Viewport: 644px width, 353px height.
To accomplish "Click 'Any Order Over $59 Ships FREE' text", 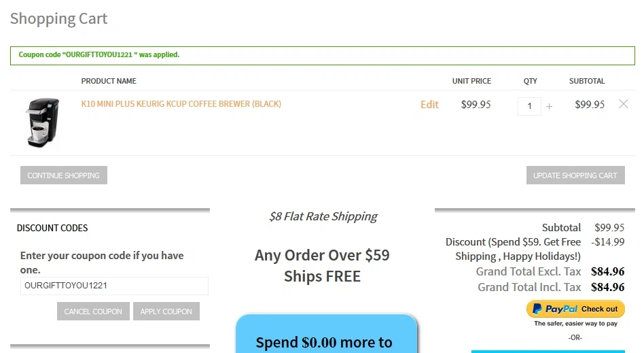I will [x=322, y=266].
